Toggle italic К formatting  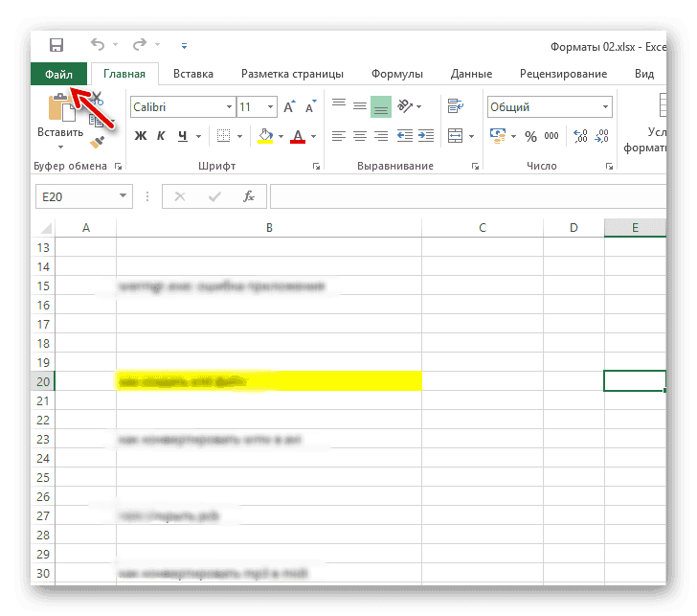[161, 136]
